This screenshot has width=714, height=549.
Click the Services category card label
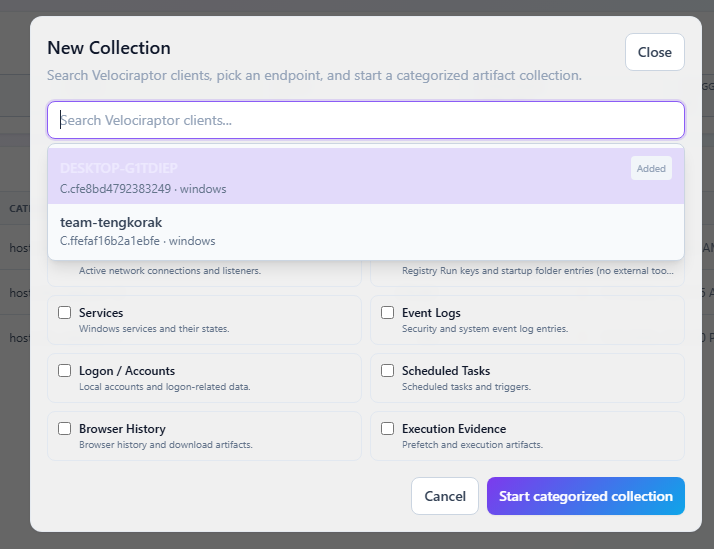coord(101,313)
